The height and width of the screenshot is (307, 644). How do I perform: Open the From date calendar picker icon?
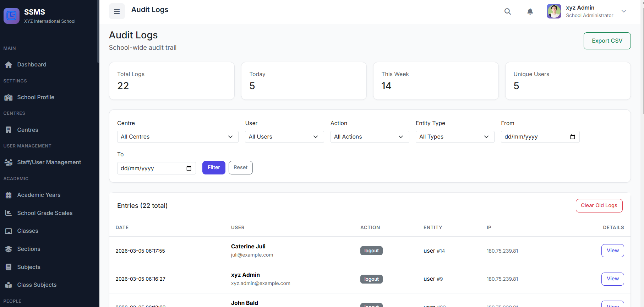click(x=572, y=137)
